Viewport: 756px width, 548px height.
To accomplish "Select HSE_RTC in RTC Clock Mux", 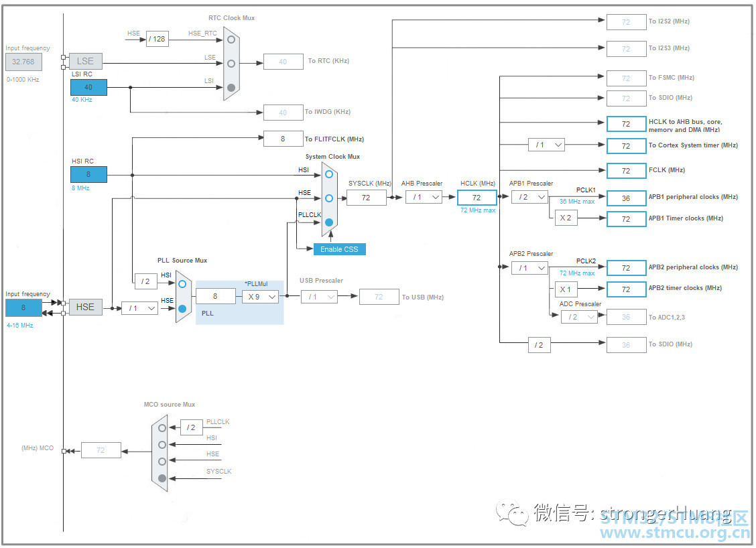I will click(x=231, y=40).
